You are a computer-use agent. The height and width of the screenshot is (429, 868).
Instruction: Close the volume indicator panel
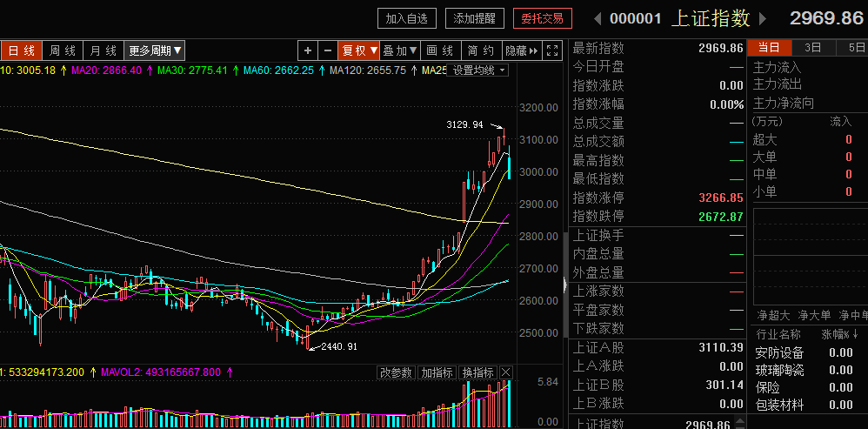(x=506, y=372)
